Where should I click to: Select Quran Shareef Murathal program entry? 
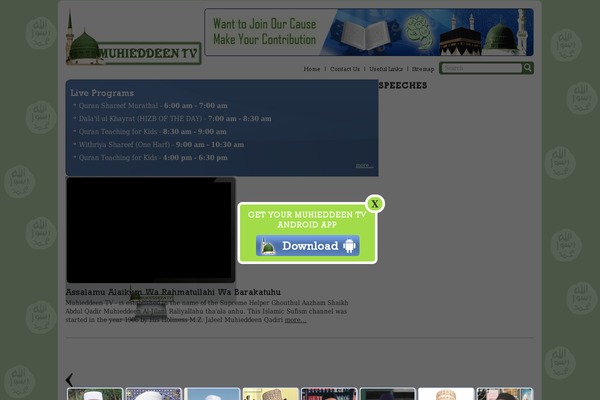tap(153, 106)
